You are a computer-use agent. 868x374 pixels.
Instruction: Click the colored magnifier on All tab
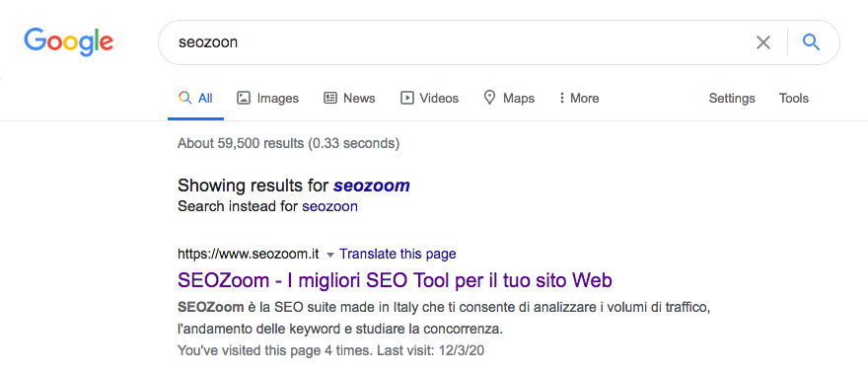184,98
